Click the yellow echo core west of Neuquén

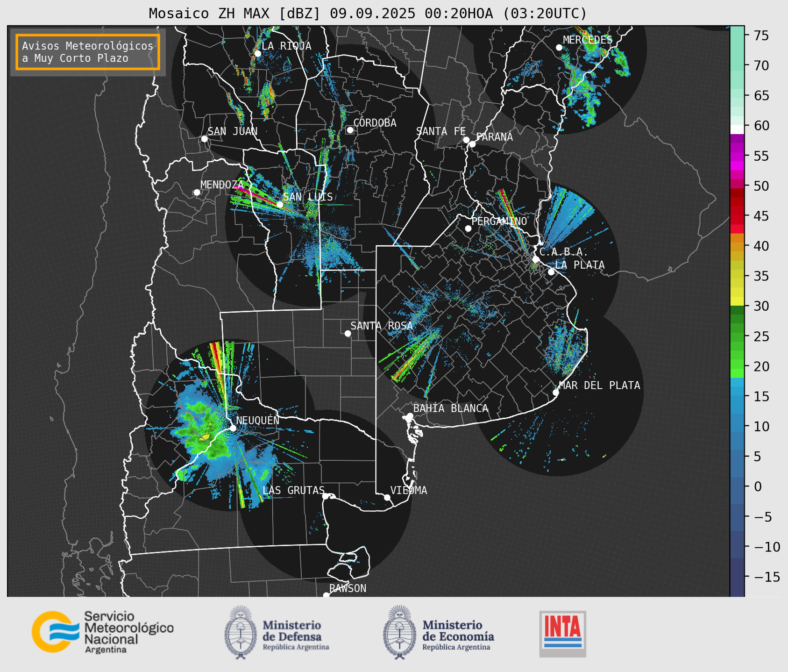tap(204, 438)
